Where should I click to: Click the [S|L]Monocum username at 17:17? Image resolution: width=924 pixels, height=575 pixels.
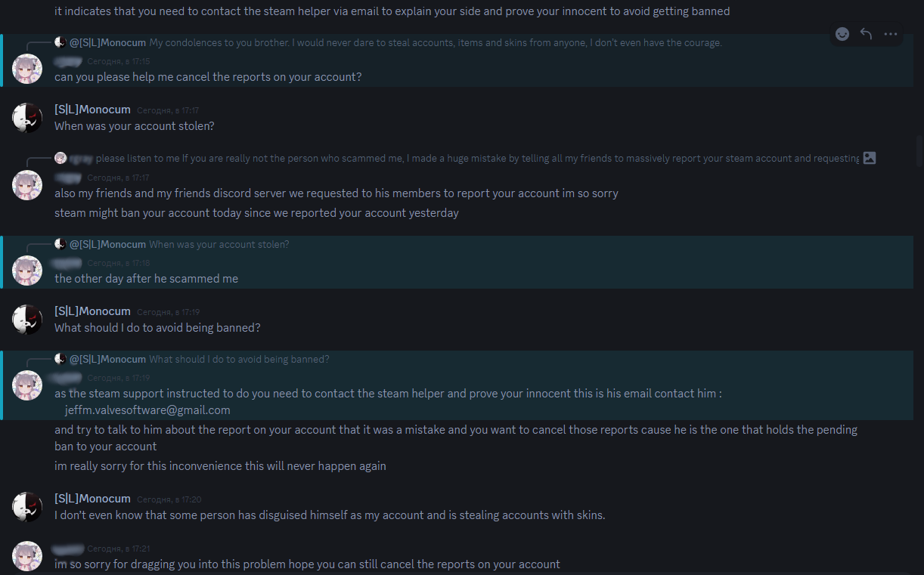pyautogui.click(x=92, y=110)
